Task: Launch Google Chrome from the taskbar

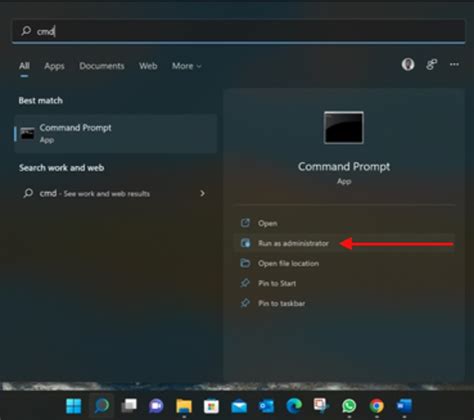Action: pyautogui.click(x=376, y=406)
